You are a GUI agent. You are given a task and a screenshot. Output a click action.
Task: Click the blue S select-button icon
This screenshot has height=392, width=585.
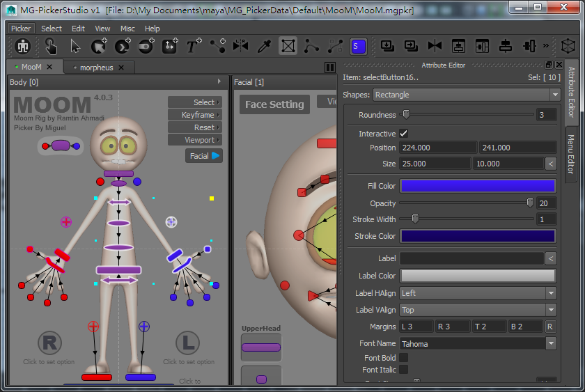pos(358,47)
